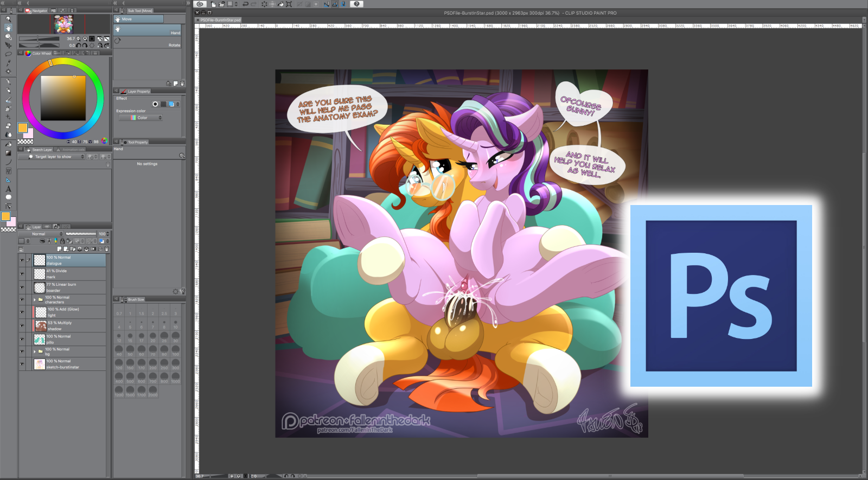The width and height of the screenshot is (868, 480).
Task: Delete the sub tool using the trash icon
Action: click(x=182, y=84)
